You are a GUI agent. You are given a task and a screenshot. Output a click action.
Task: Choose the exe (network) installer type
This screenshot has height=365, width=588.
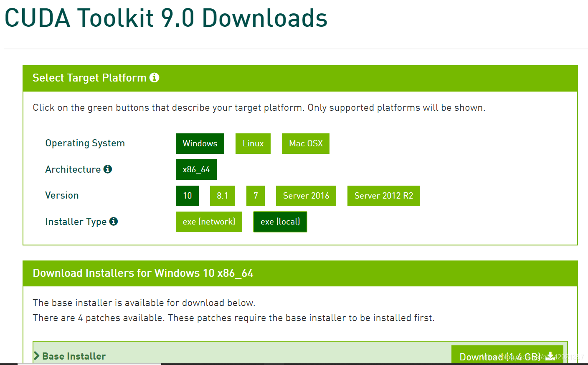(209, 222)
